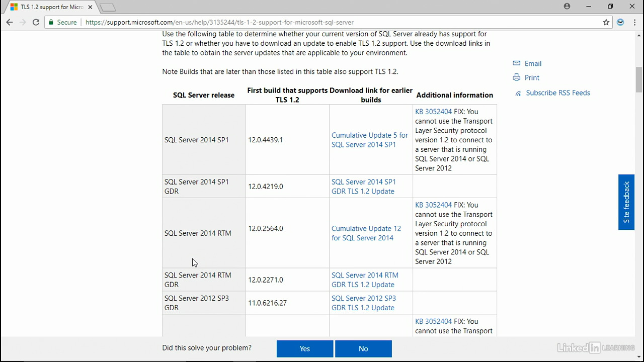Click the blue extension icon beside the star

coord(620,22)
